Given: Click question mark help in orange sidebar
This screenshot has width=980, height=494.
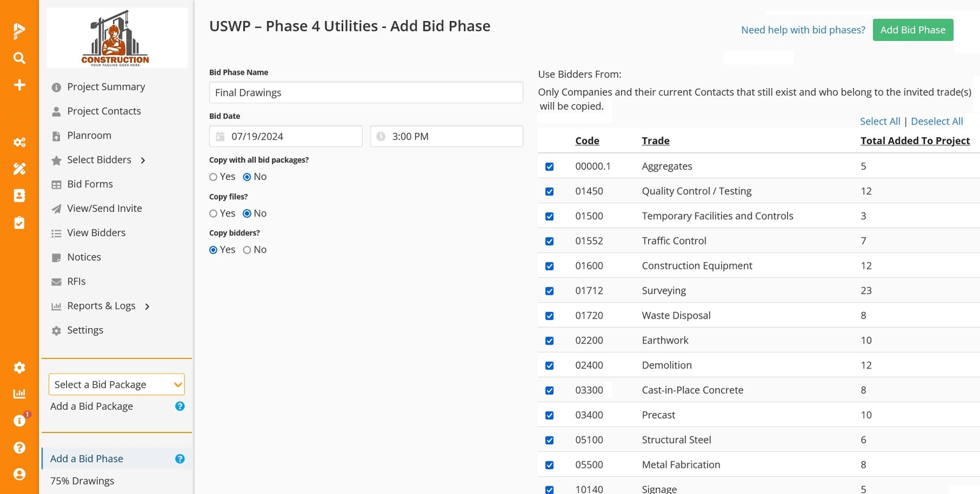Looking at the screenshot, I should (19, 447).
